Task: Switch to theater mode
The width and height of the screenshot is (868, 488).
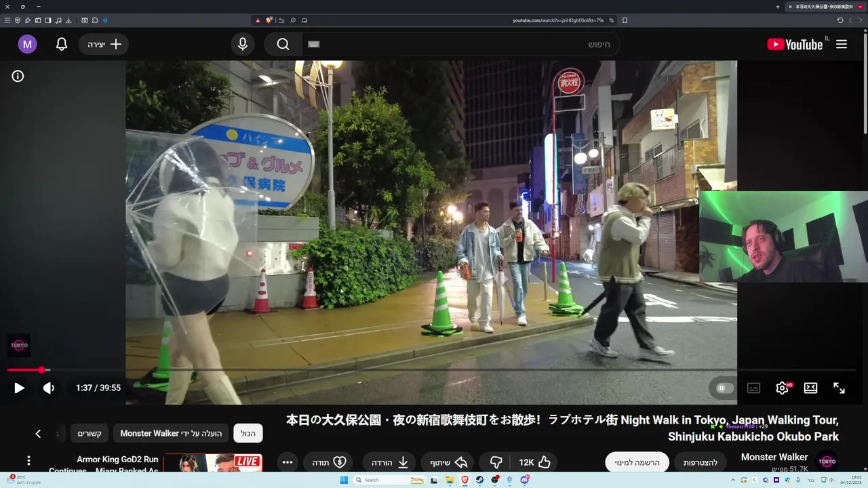Action: click(810, 388)
